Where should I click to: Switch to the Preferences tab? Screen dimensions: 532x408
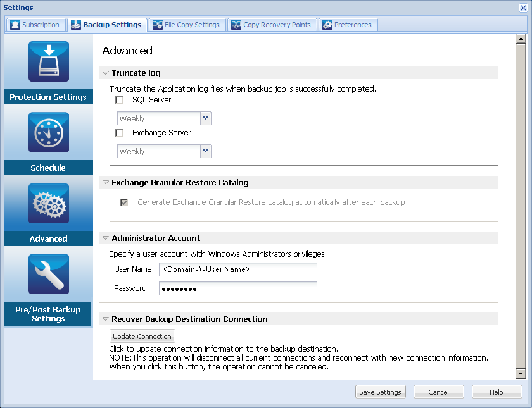tap(348, 24)
